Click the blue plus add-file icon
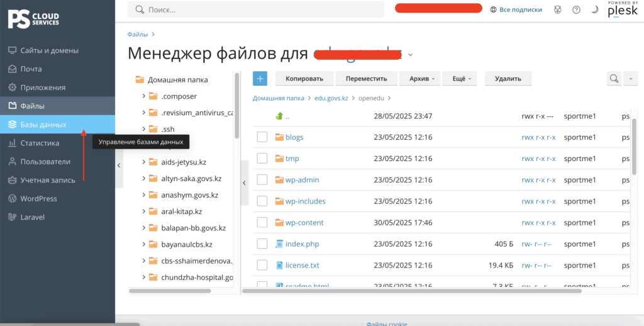This screenshot has height=326, width=644. (260, 79)
